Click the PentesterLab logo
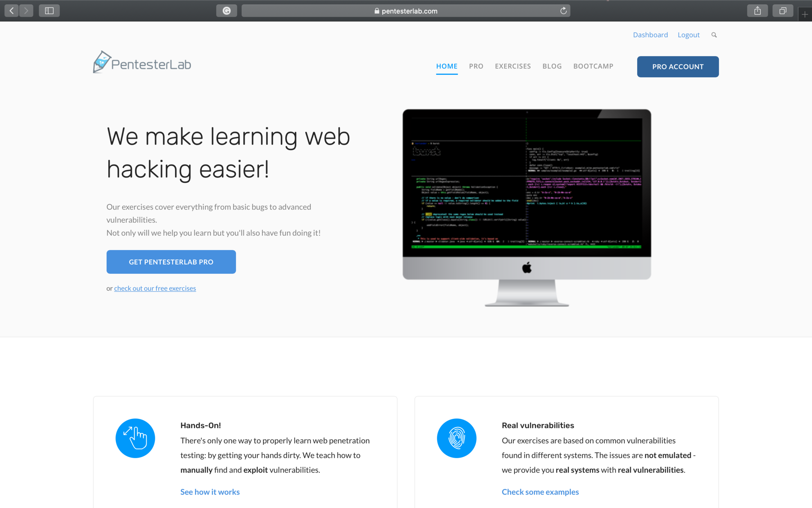The height and width of the screenshot is (508, 812). 142,62
